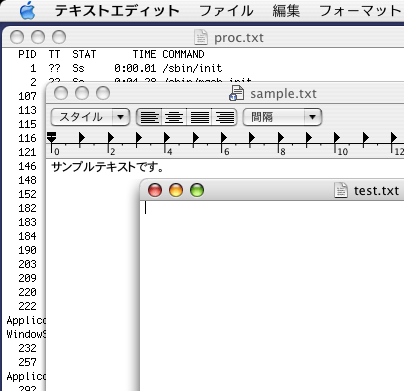Viewport: 404px width, 391px height.
Task: Open the 間隔 spacing dropdown
Action: 282,117
